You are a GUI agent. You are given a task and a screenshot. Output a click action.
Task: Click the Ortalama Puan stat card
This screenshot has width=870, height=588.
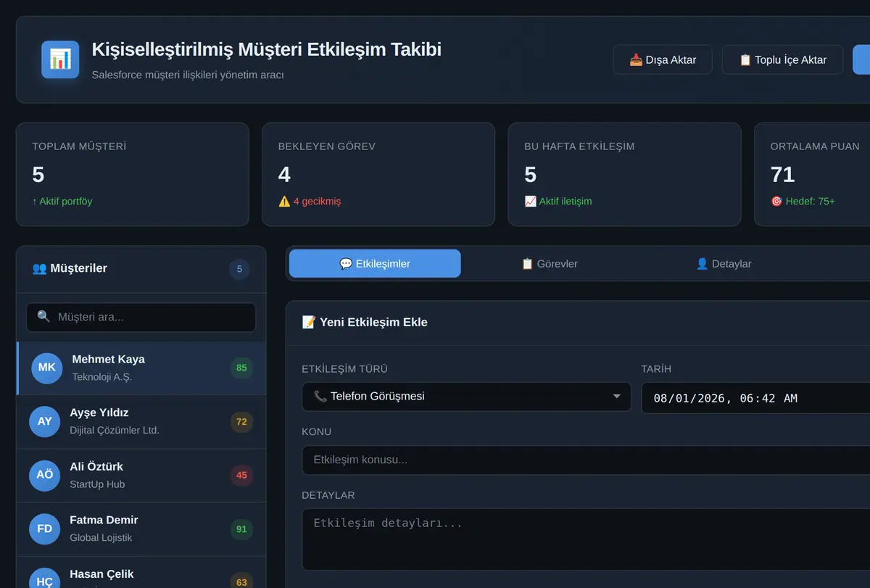[x=812, y=174]
